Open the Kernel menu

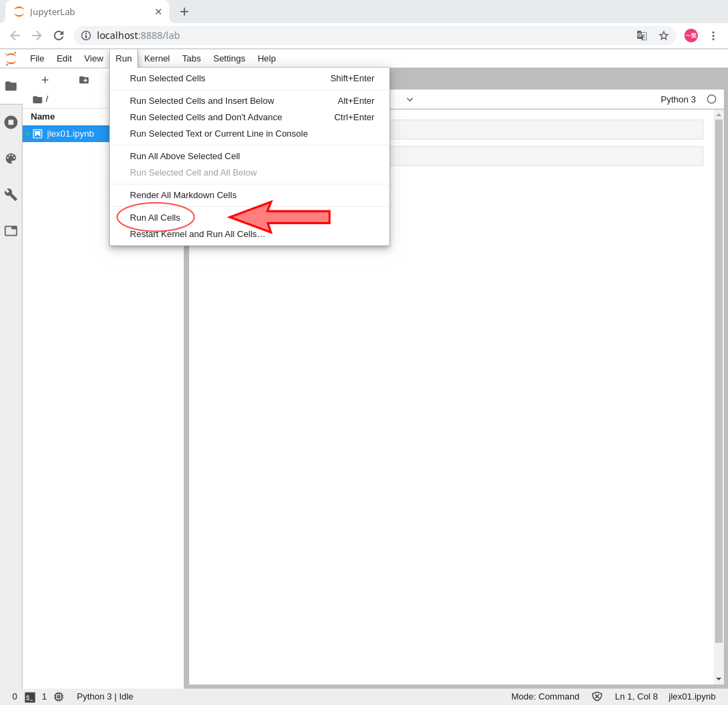(156, 59)
